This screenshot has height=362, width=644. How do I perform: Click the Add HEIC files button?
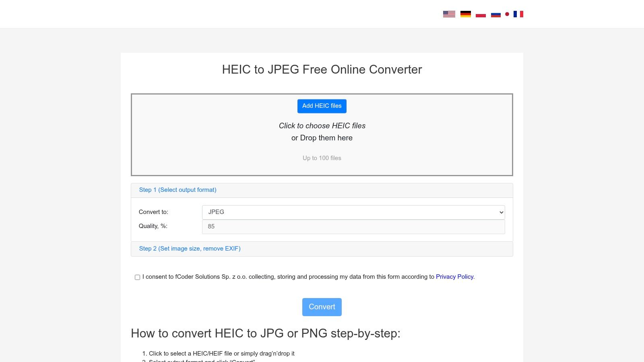click(322, 106)
